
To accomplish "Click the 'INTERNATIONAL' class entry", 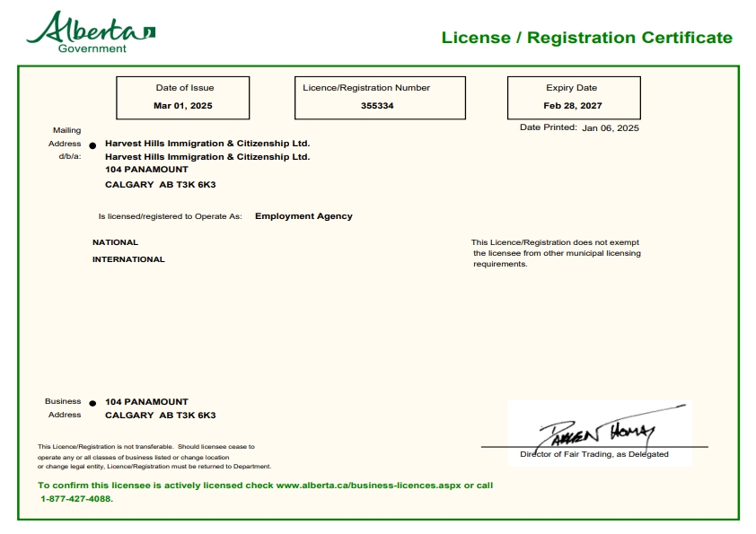I will tap(128, 259).
